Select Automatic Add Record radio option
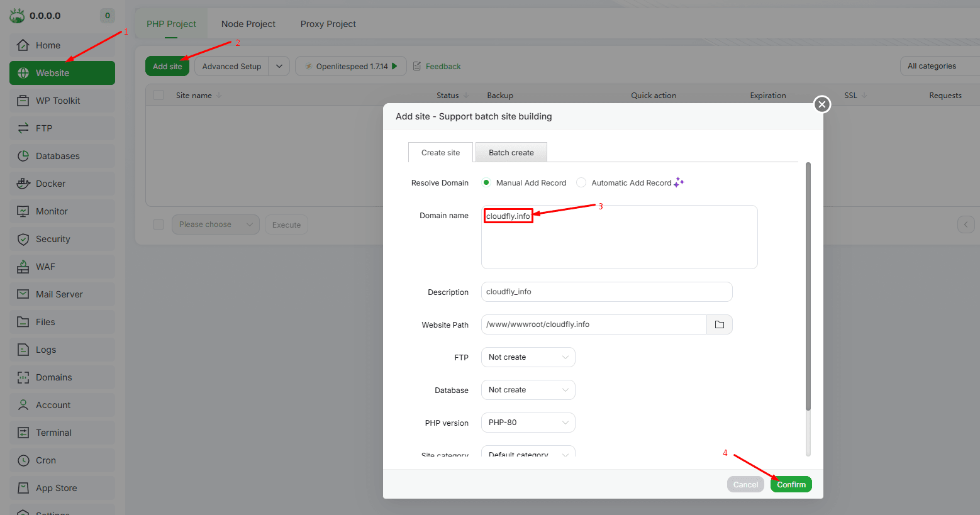Screen dimensions: 980x515 coord(581,182)
